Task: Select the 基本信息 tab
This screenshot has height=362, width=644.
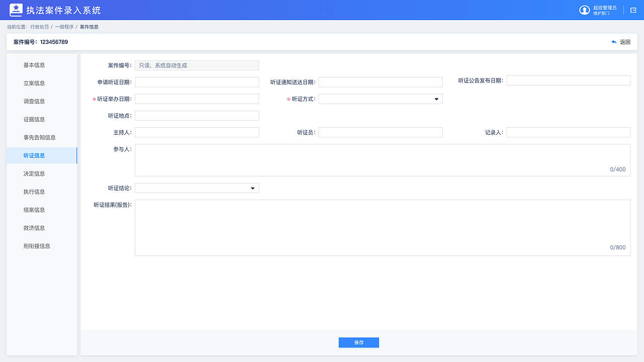Action: tap(42, 65)
